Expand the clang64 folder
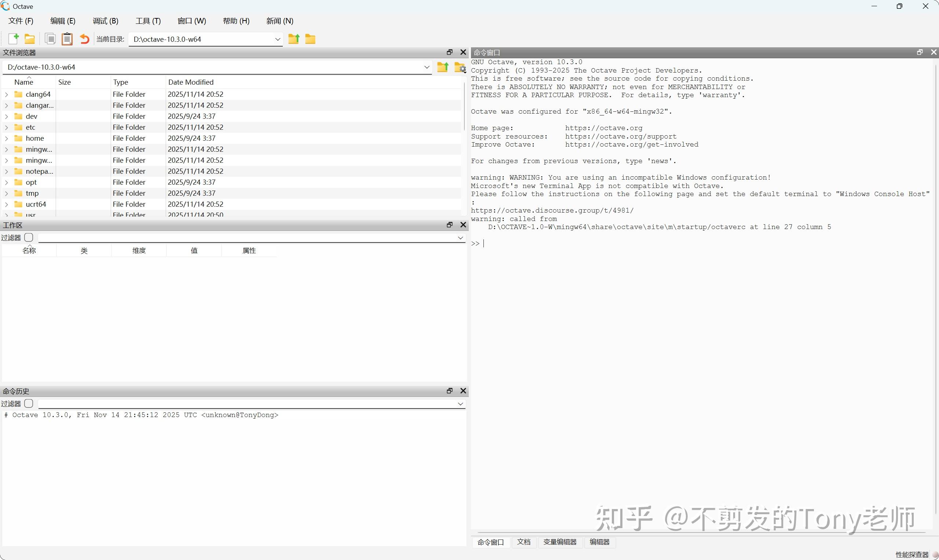939x560 pixels. (x=6, y=94)
